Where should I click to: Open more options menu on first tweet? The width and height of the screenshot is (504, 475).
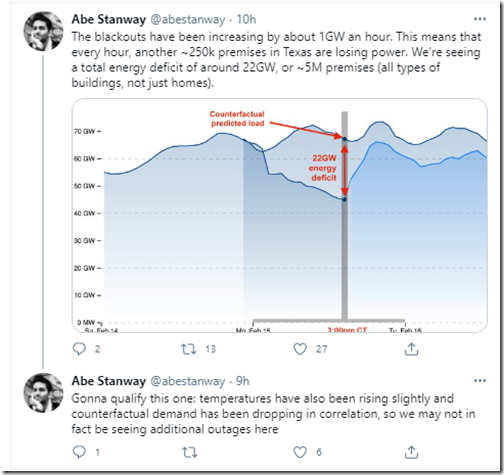pyautogui.click(x=480, y=19)
